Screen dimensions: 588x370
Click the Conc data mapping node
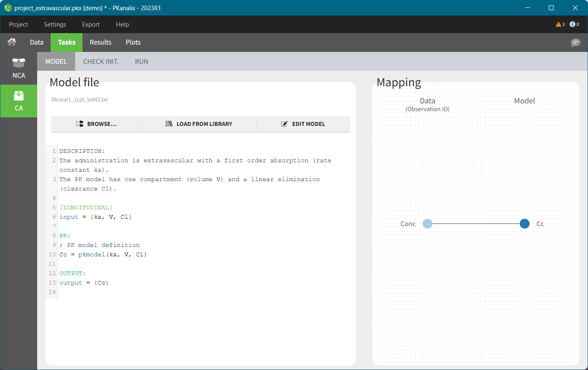(x=428, y=224)
